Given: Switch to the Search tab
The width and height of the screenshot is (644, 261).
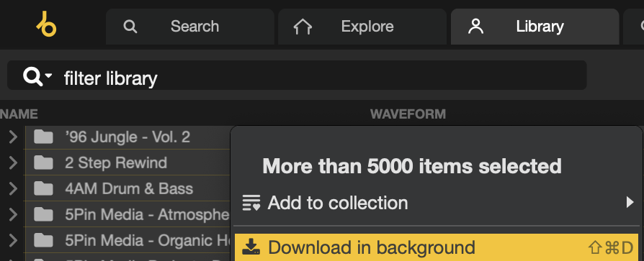Looking at the screenshot, I should click(190, 27).
